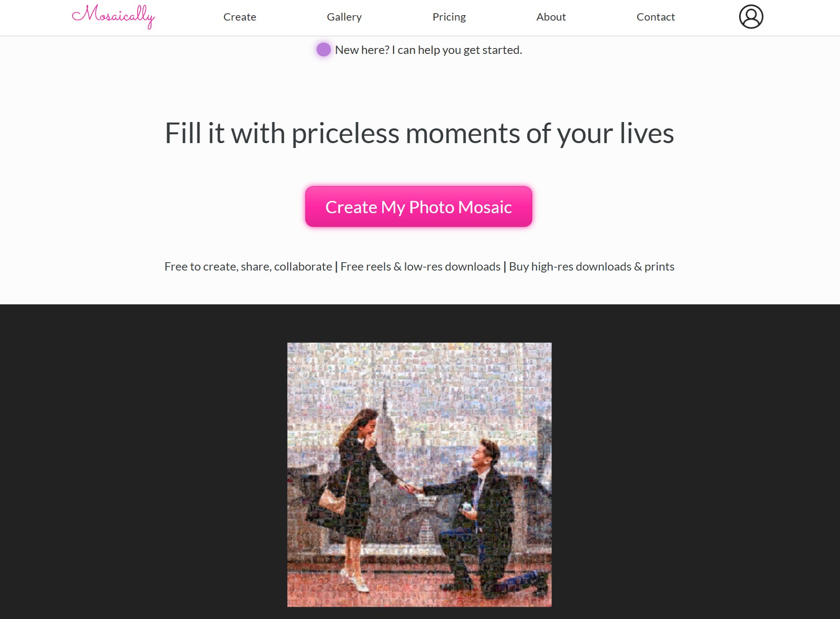Open the Pricing page

point(449,17)
